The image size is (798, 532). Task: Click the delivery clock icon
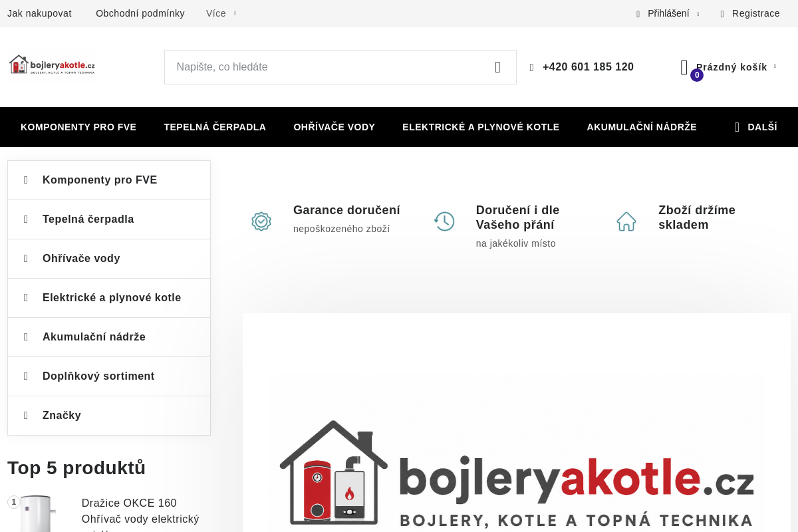point(444,221)
